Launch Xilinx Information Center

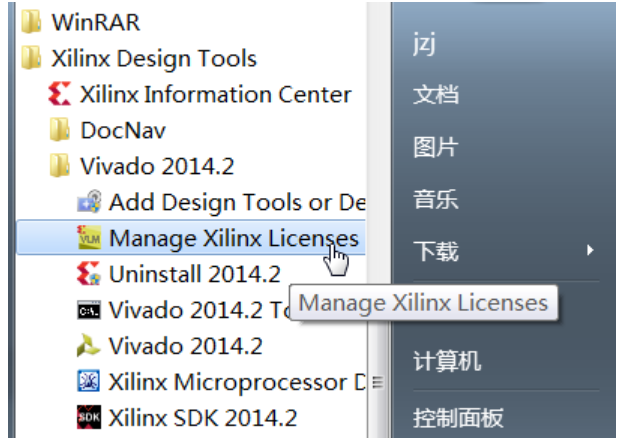[216, 95]
